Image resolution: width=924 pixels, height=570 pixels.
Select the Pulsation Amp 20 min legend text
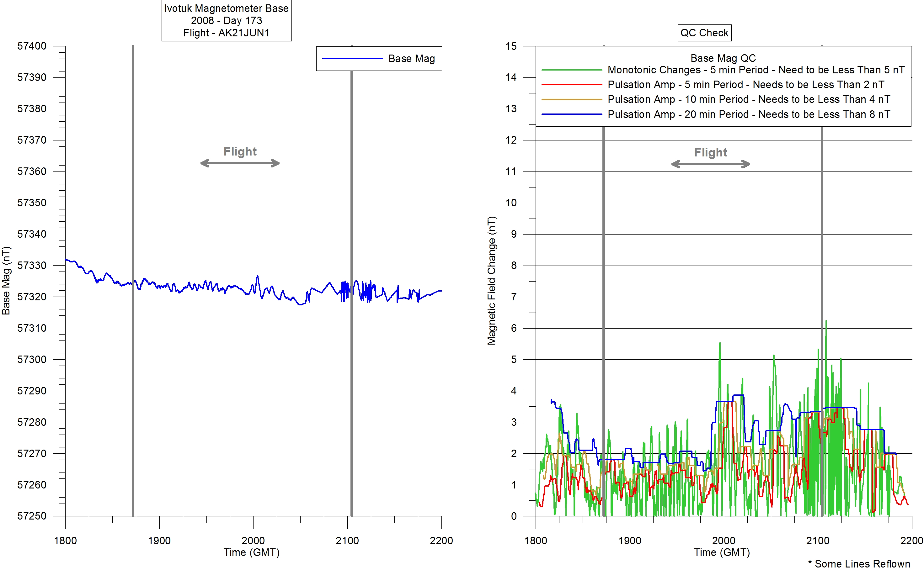click(749, 114)
